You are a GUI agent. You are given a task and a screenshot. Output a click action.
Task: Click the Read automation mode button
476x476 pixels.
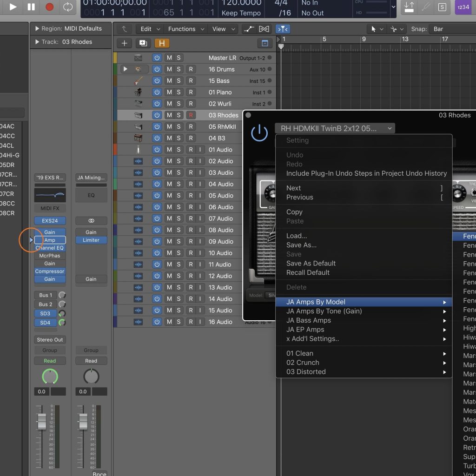(x=50, y=360)
